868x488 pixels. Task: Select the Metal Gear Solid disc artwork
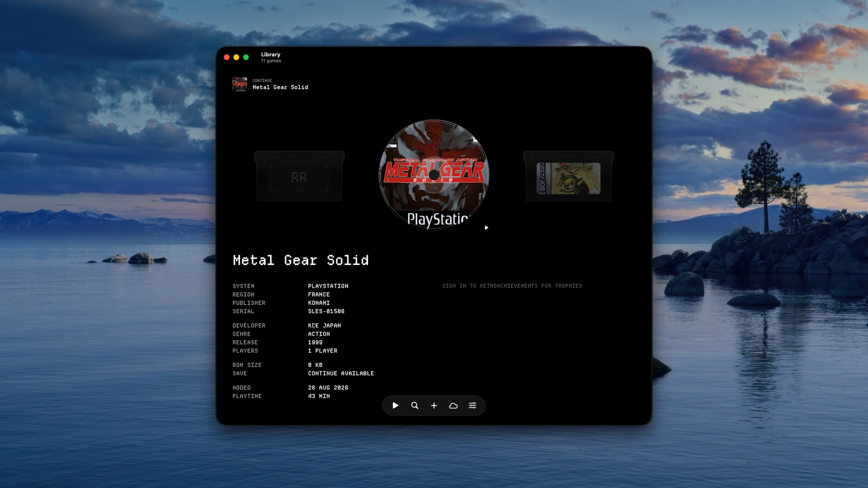tap(434, 174)
